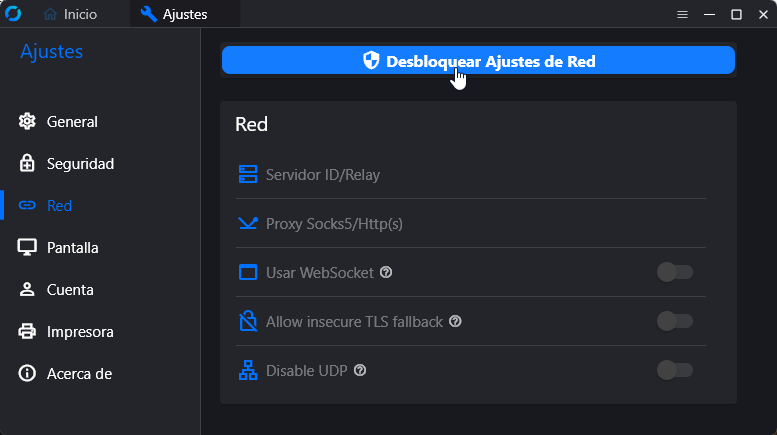Click the Impresora printer icon
Screen dimensions: 777x435
pyautogui.click(x=28, y=332)
